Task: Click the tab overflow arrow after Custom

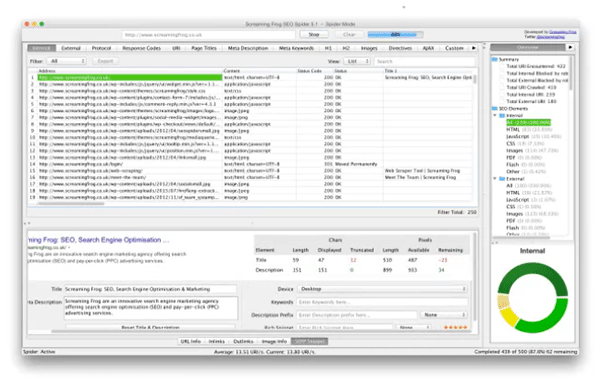Action: click(x=474, y=48)
